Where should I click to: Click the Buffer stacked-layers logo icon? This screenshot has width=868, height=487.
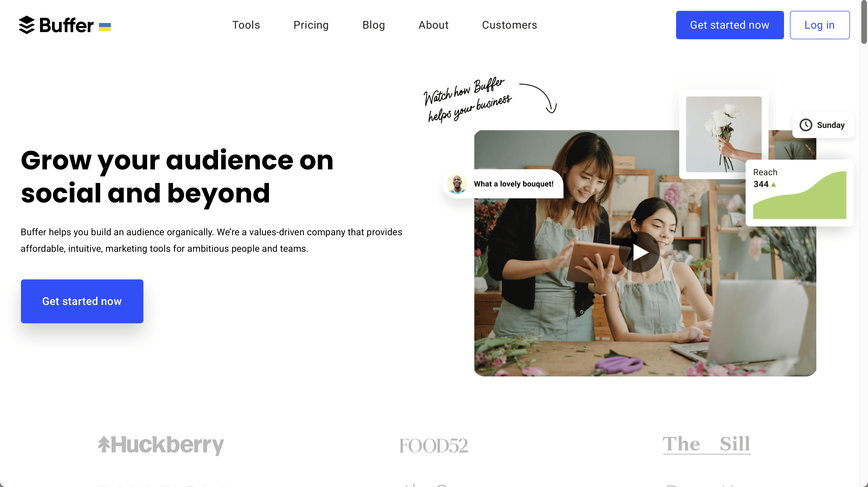27,25
